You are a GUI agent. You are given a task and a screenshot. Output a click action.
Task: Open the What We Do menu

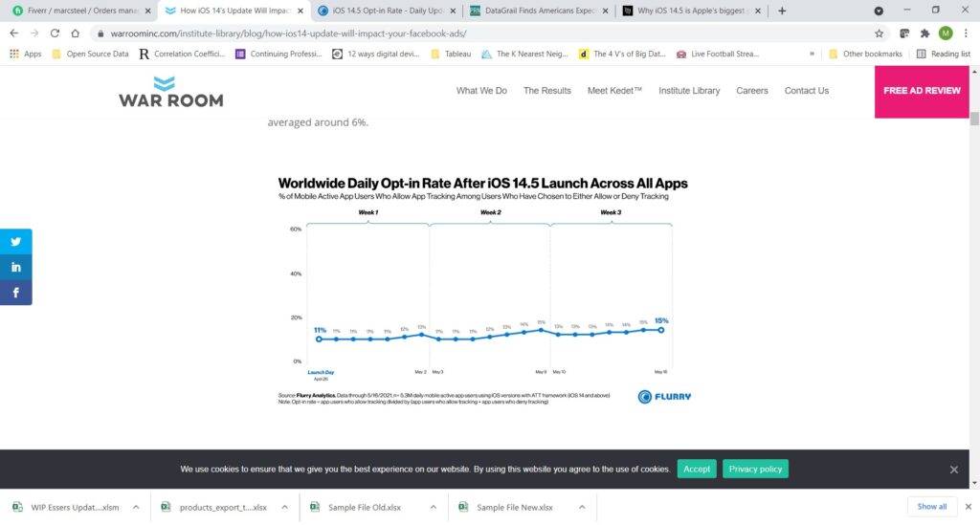[x=481, y=91]
